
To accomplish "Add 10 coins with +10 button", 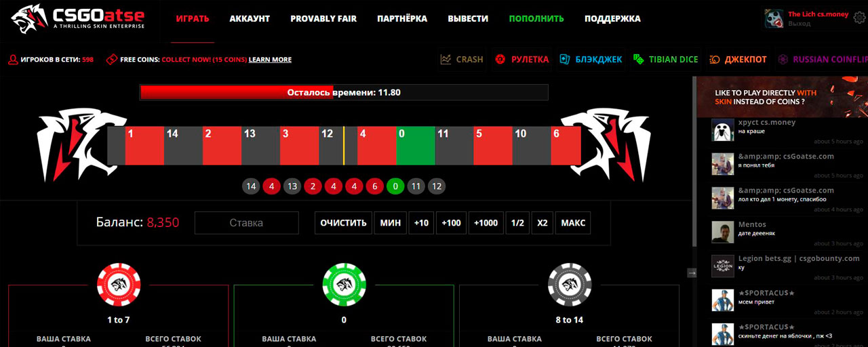I will tap(421, 223).
